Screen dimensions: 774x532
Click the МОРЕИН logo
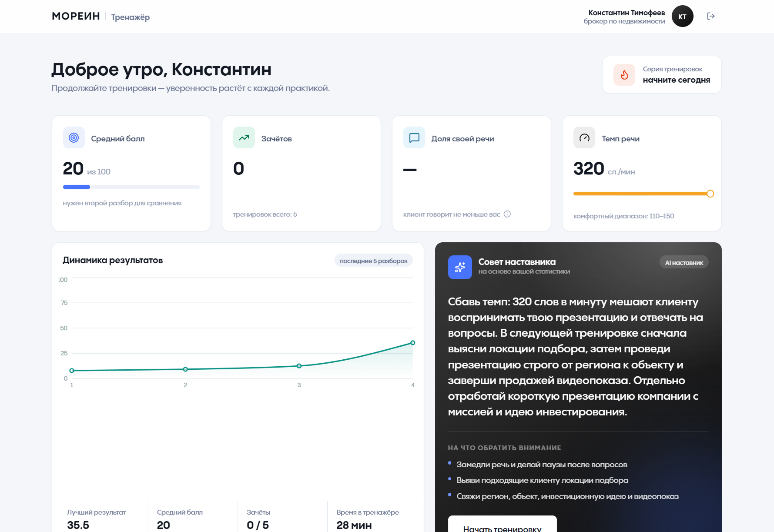click(x=76, y=16)
